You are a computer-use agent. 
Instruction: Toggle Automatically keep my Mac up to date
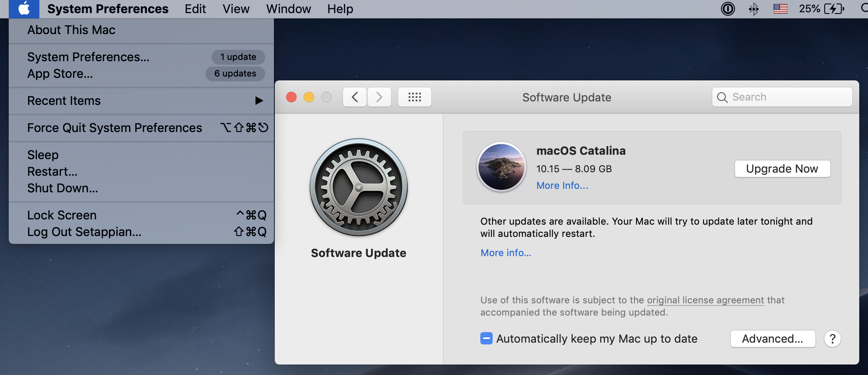(x=486, y=339)
